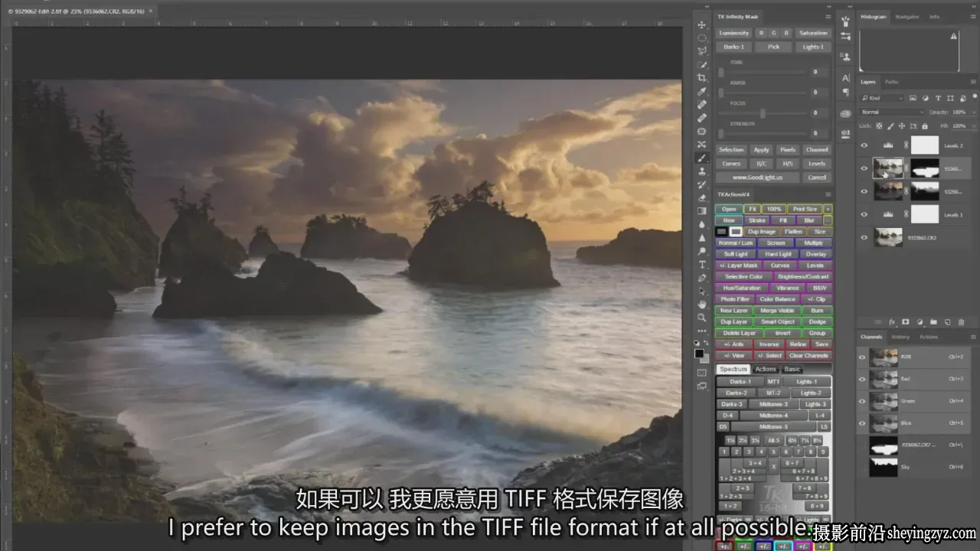Open the Actions tab beside Spectrum

tap(766, 370)
